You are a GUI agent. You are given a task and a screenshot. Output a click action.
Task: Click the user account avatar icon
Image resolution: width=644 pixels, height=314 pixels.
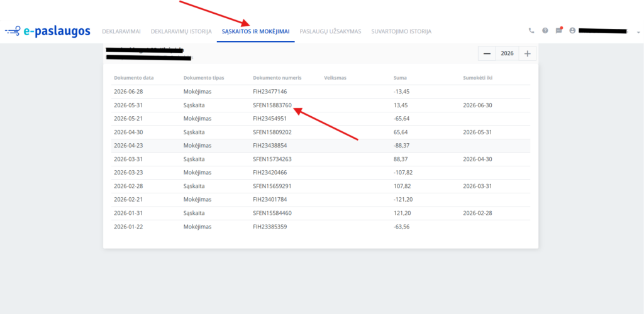coord(572,30)
